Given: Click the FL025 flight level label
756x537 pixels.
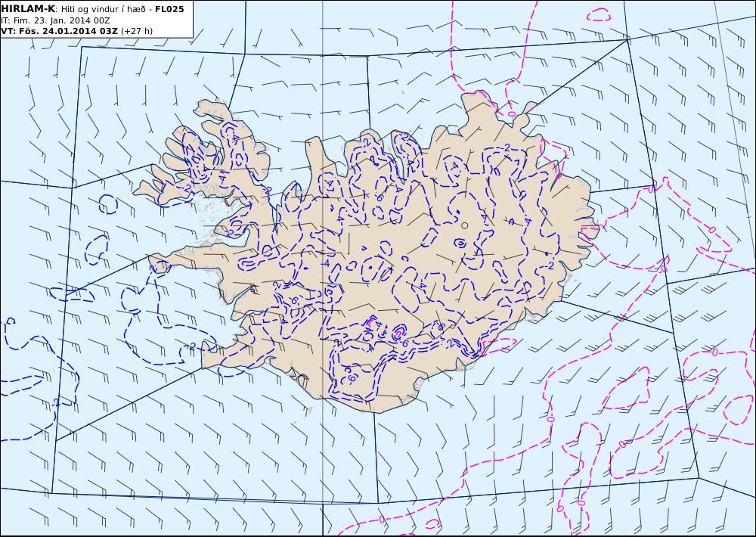Looking at the screenshot, I should tap(169, 9).
